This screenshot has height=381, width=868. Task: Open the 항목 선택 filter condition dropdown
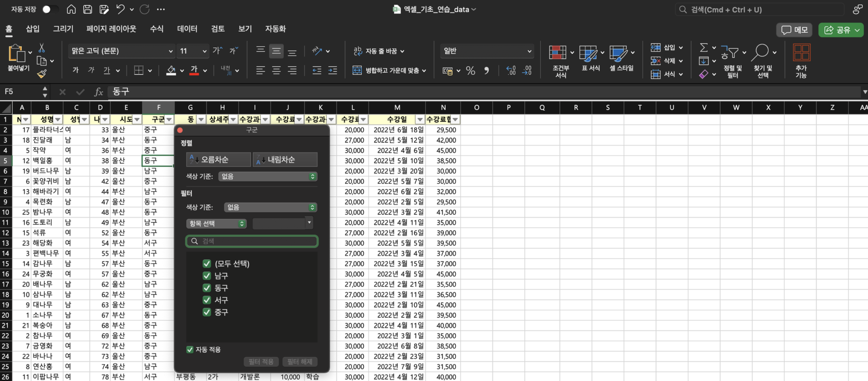coord(216,223)
